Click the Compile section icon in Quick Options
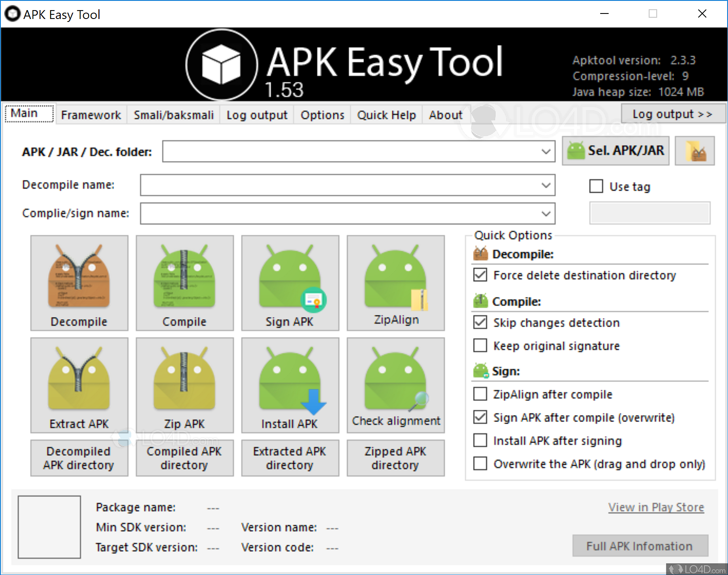The image size is (728, 575). 480,301
